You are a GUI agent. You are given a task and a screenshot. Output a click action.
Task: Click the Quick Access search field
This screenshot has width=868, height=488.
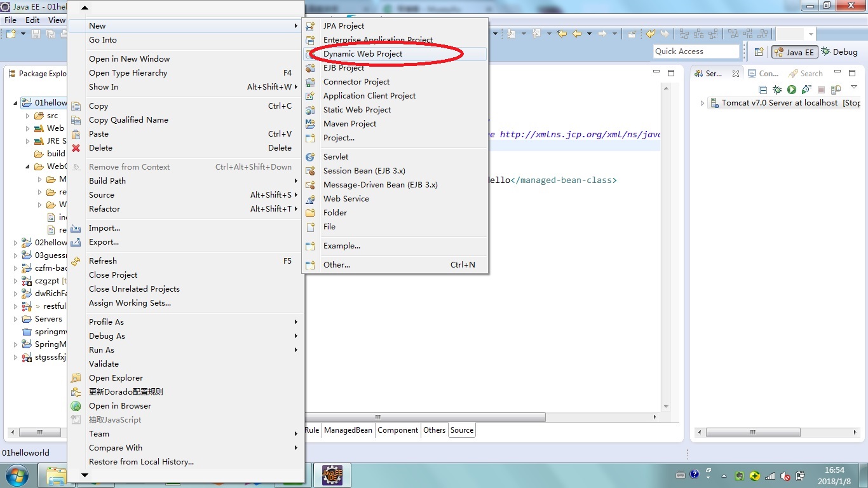[x=696, y=51]
